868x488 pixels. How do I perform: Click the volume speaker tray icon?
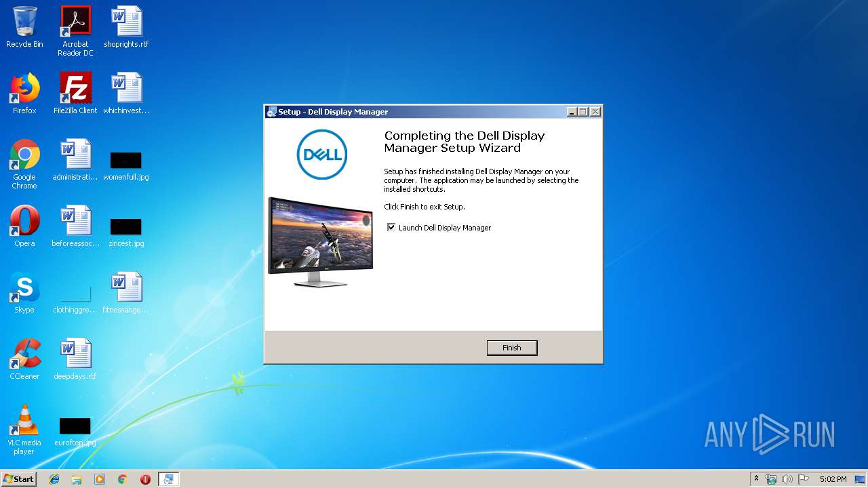(787, 479)
